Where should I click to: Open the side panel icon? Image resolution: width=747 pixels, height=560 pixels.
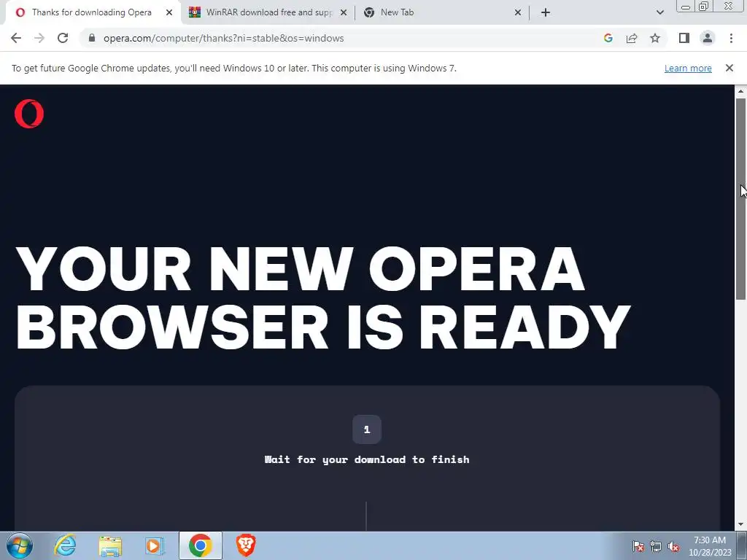click(x=684, y=38)
